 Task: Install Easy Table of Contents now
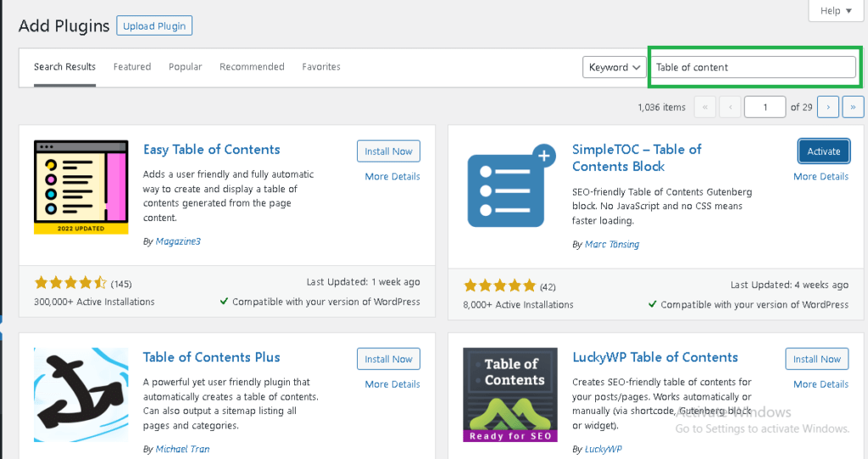pyautogui.click(x=388, y=152)
